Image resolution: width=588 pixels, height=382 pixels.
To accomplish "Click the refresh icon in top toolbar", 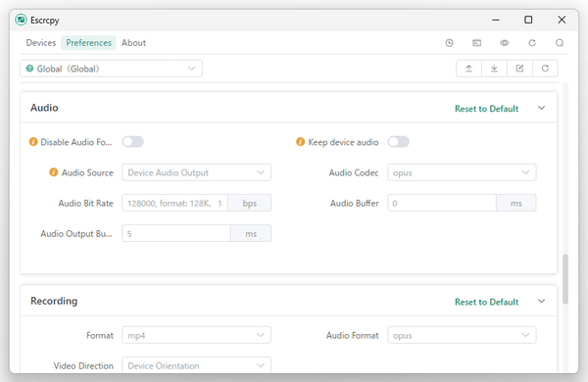I will click(532, 43).
